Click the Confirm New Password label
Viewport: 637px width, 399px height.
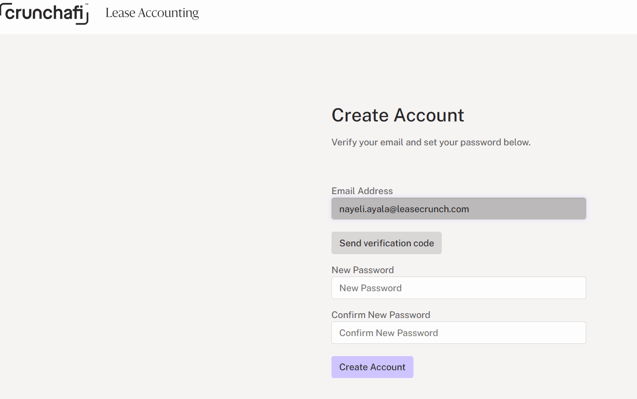point(381,314)
